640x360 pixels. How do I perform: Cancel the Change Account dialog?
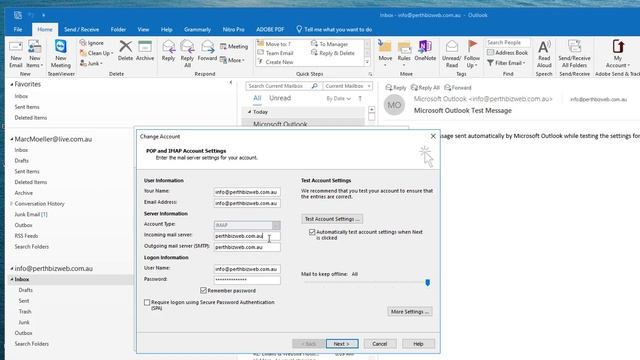380,344
